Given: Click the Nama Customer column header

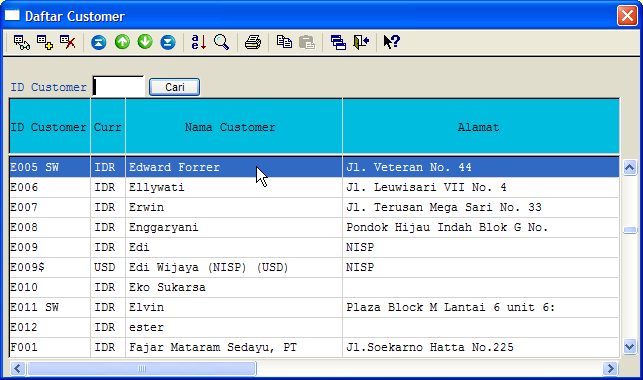Looking at the screenshot, I should (234, 127).
